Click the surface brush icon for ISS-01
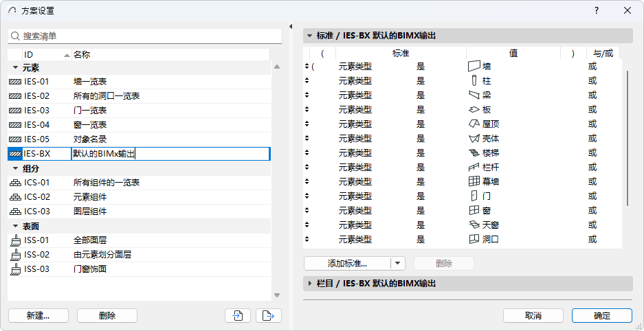 pyautogui.click(x=15, y=240)
